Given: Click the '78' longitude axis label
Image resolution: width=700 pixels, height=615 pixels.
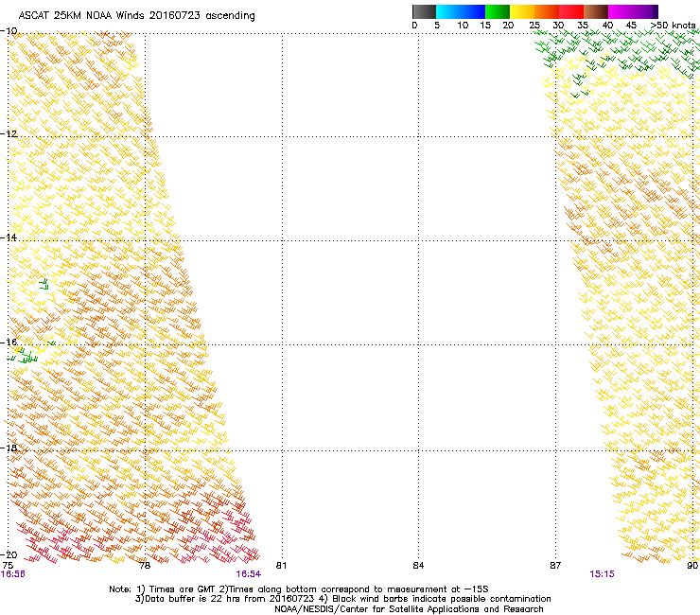Looking at the screenshot, I should (145, 566).
